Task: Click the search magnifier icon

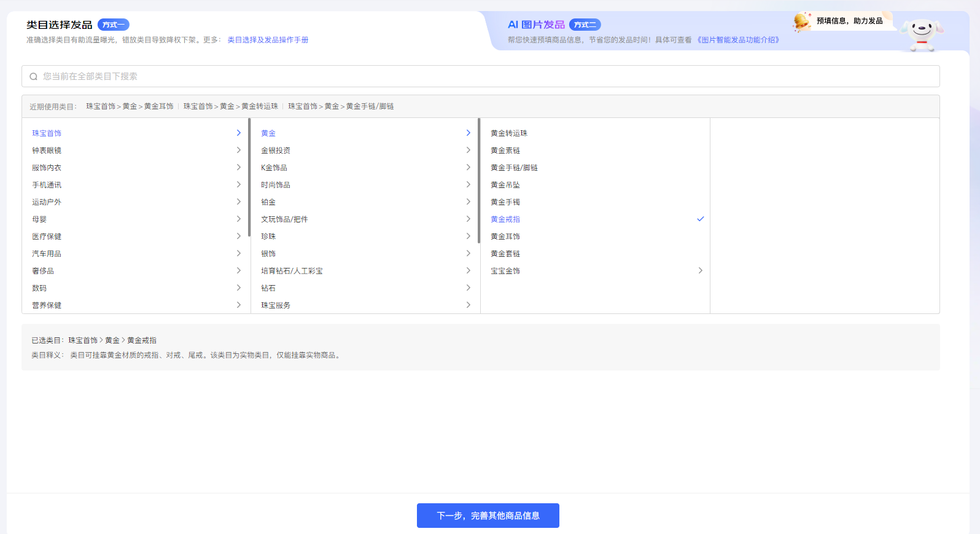Action: click(34, 77)
